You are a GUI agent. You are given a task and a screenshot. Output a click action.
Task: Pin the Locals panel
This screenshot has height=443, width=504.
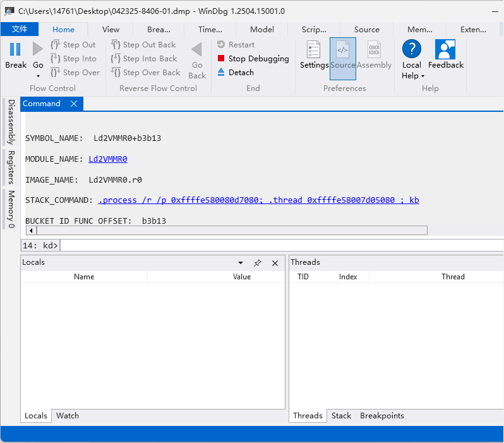click(258, 263)
